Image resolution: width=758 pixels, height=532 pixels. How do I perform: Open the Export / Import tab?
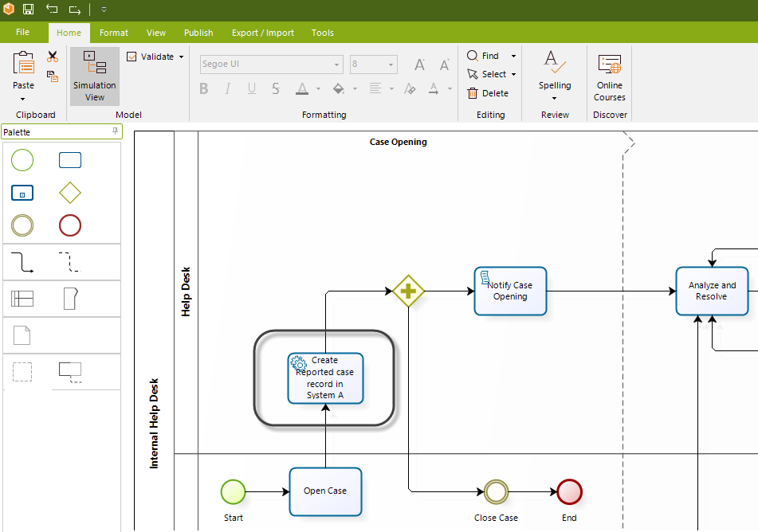click(x=262, y=33)
